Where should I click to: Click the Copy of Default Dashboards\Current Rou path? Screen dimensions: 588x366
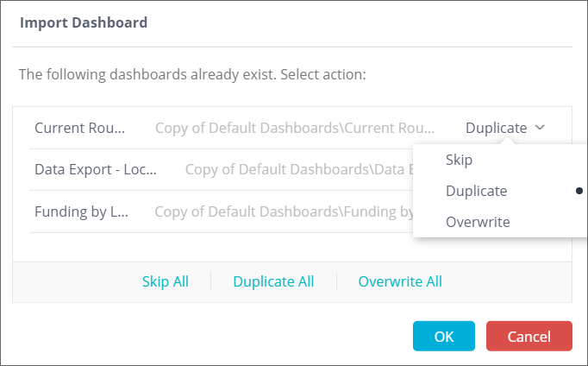(x=295, y=128)
